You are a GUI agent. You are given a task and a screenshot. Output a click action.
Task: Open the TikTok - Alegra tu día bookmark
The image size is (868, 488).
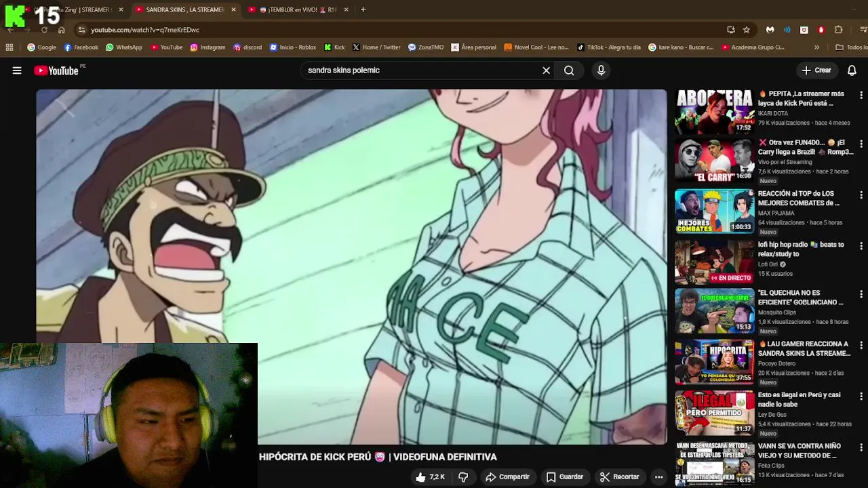click(608, 47)
